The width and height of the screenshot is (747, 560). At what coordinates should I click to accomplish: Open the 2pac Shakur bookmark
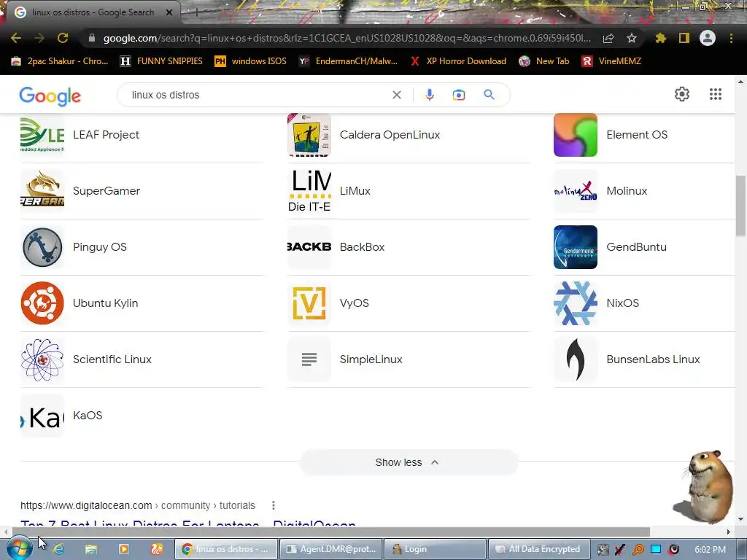60,61
